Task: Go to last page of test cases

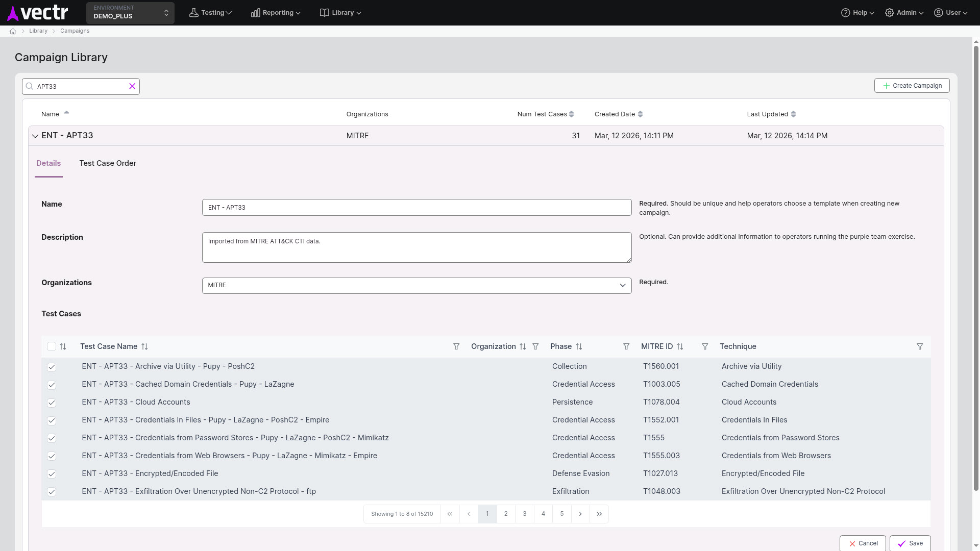Action: tap(599, 514)
